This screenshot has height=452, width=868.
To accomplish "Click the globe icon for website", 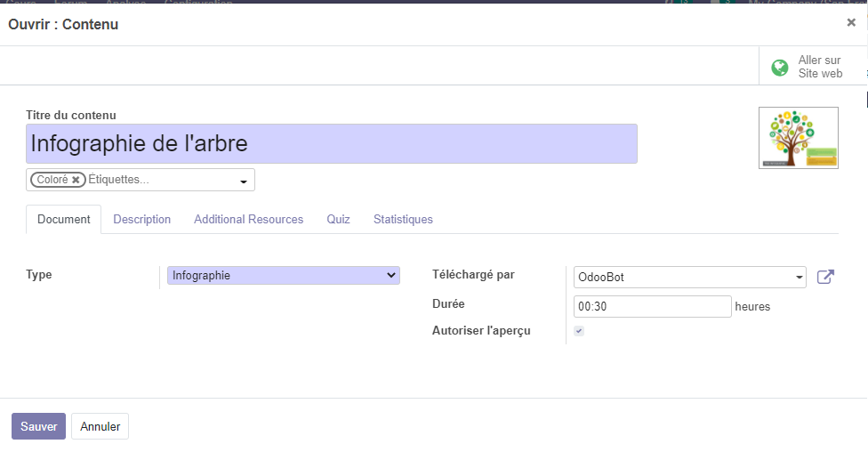I will click(x=780, y=68).
